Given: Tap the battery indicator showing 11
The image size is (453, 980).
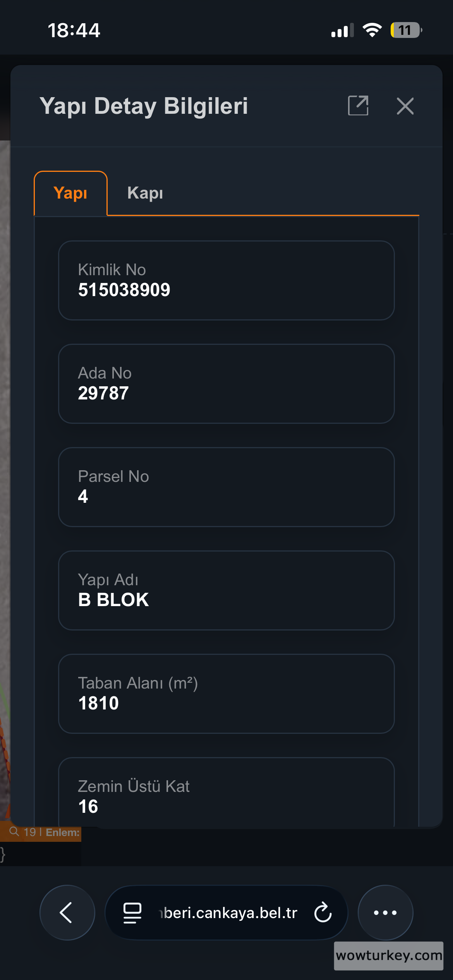Looking at the screenshot, I should (x=405, y=30).
